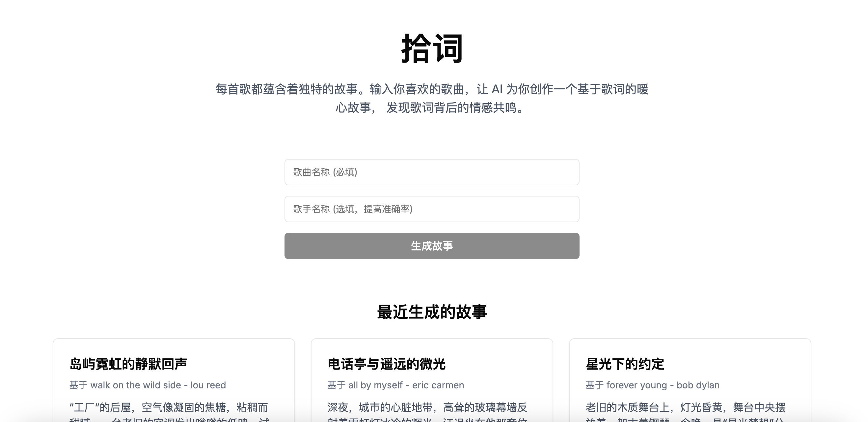
Task: Click the 歌曲名称 (必填) input field
Action: click(432, 172)
